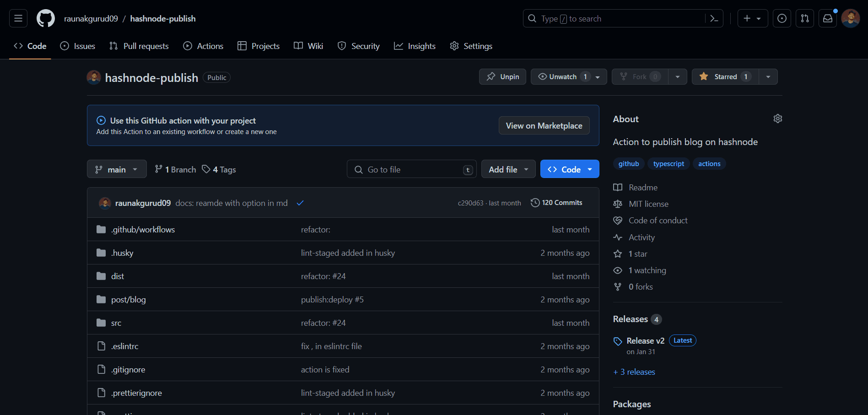
Task: Open 'lint-staged added in husky' commit for .husky
Action: coord(348,253)
